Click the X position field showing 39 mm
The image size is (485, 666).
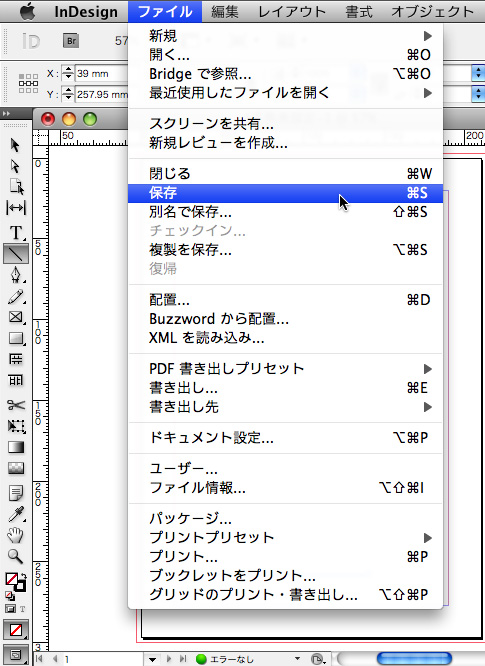coord(101,73)
